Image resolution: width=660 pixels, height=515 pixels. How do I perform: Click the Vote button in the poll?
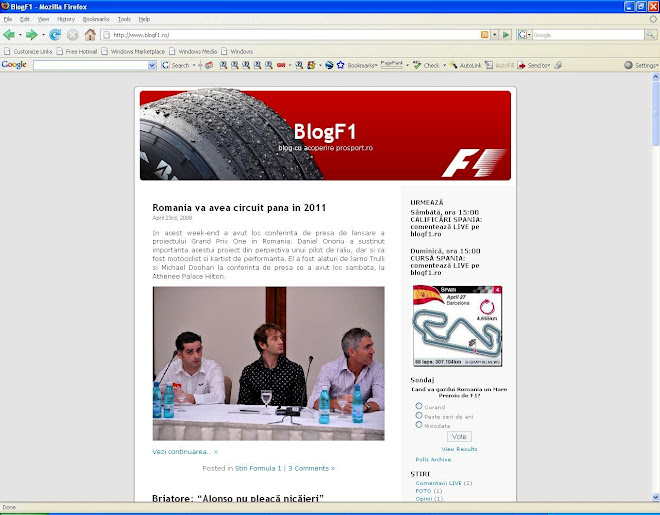pyautogui.click(x=459, y=436)
